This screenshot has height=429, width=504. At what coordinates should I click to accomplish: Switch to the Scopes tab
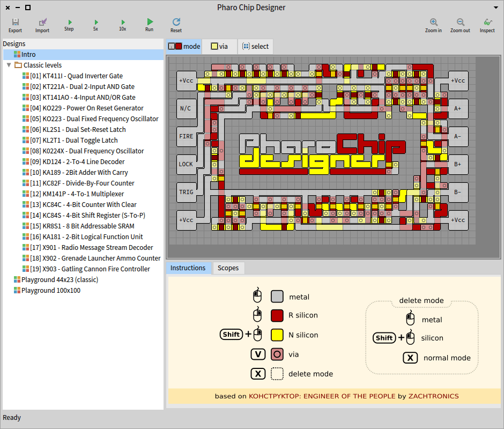(228, 268)
